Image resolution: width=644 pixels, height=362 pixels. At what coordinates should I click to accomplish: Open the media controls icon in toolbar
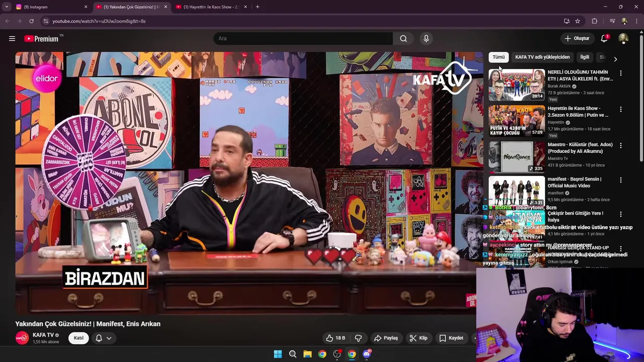point(612,21)
